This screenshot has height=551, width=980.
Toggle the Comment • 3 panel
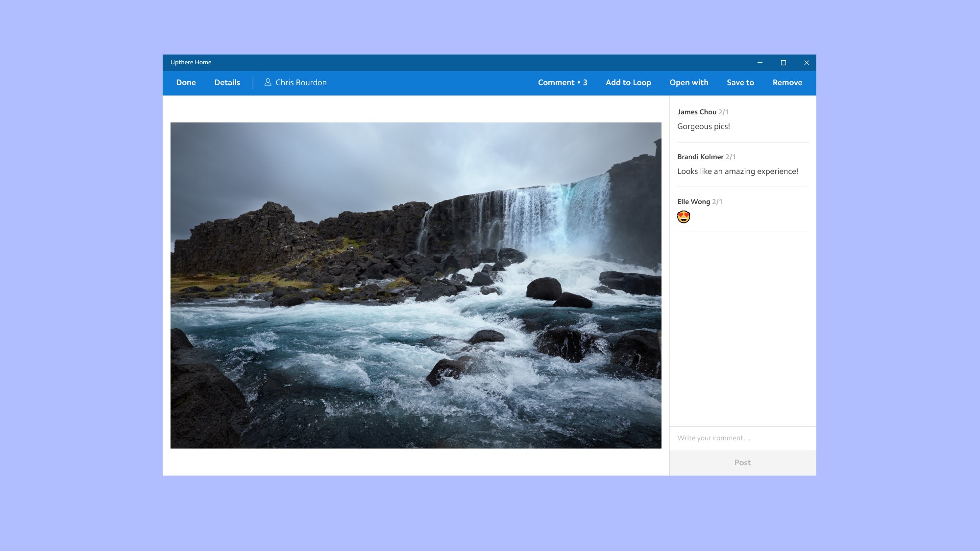[x=562, y=83]
